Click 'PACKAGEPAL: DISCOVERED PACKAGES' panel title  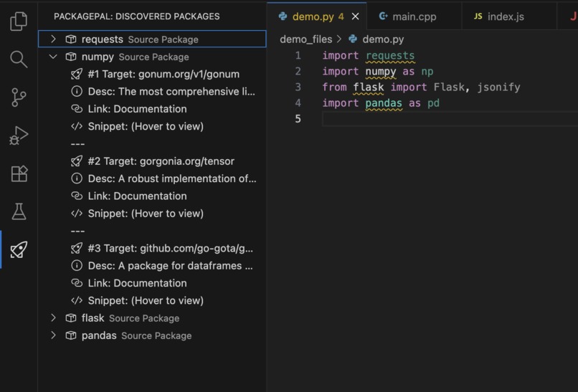click(x=137, y=16)
